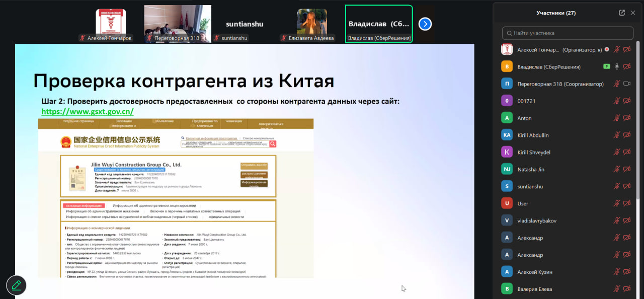644x299 pixels.
Task: Click the recording indicator beside Алексей Гончаров
Action: tap(607, 49)
